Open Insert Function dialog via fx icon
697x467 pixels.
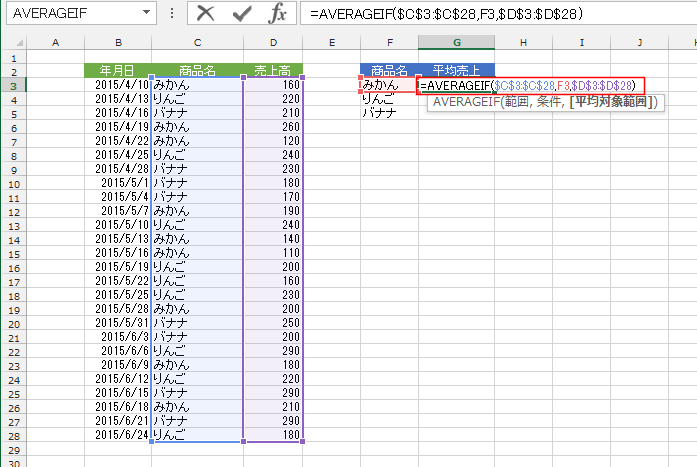click(278, 14)
